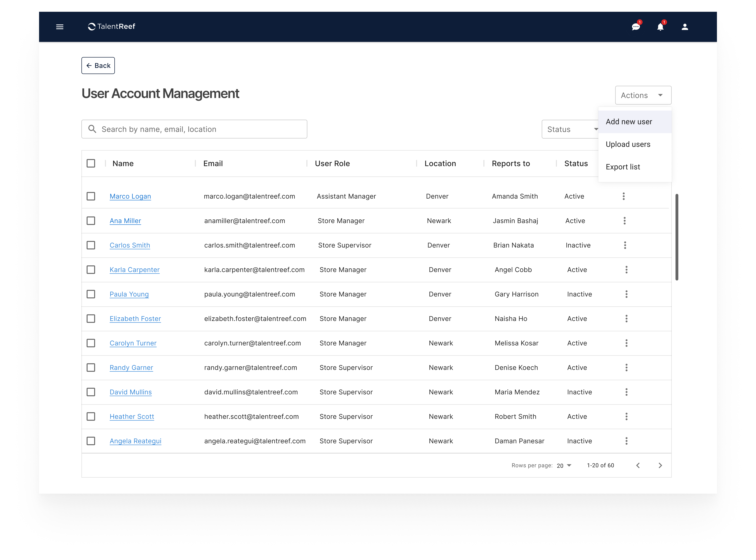This screenshot has height=560, width=756.
Task: Open row options for Carolyn Turner
Action: click(x=627, y=343)
